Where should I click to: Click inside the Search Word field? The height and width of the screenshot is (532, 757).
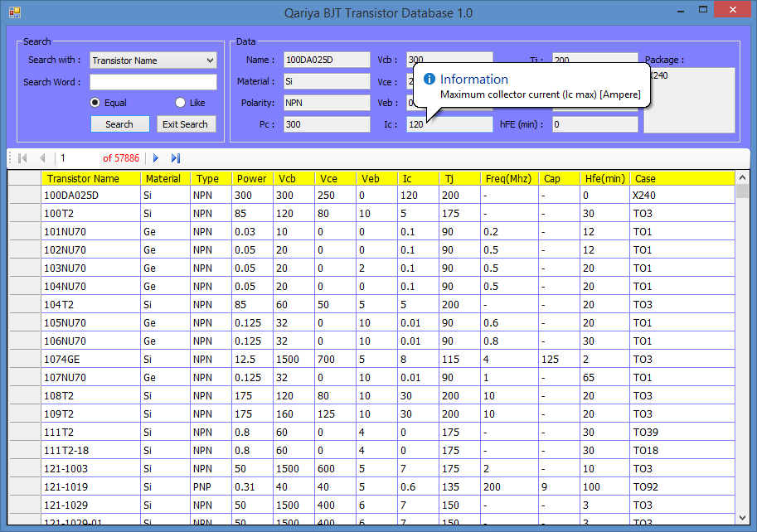tap(153, 81)
